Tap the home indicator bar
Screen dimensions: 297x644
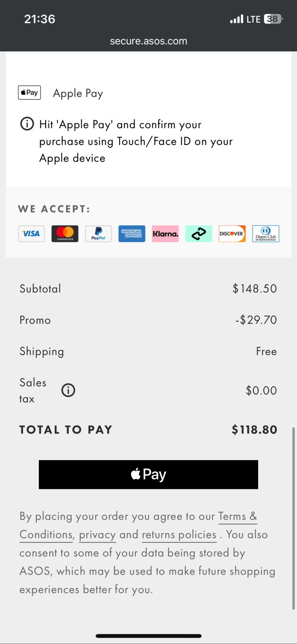coord(148,636)
